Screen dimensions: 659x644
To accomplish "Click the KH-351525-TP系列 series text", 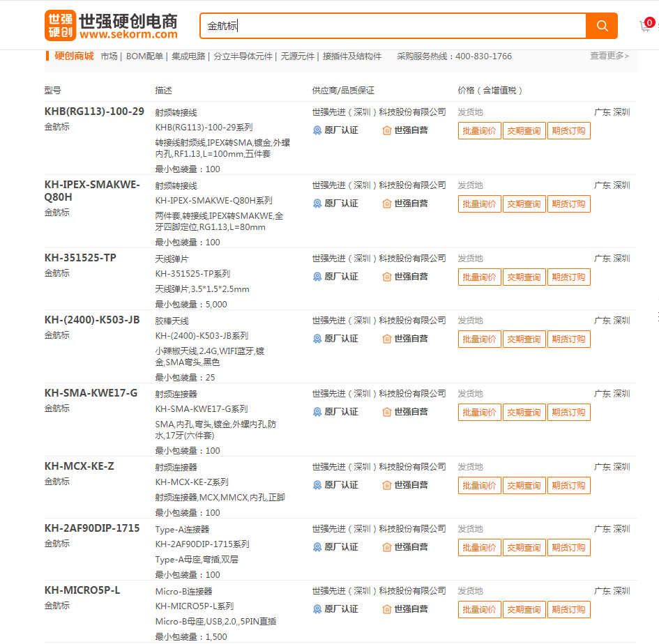I will pos(192,273).
